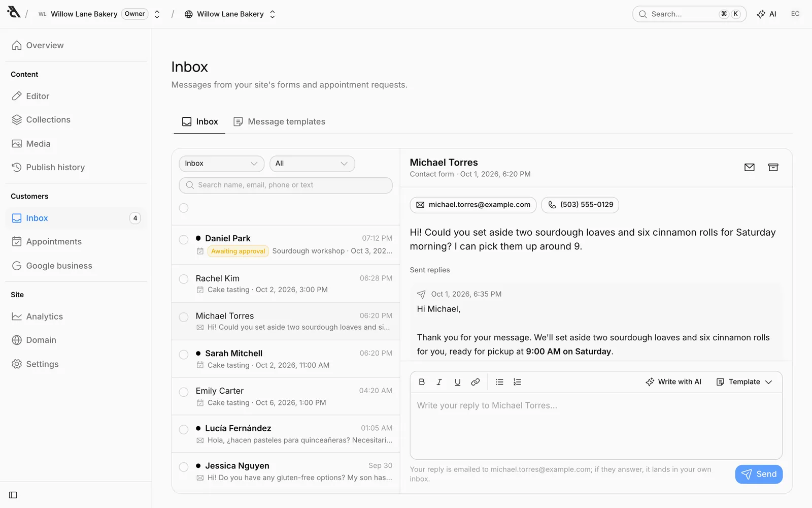Insert a link in the reply

tap(476, 382)
